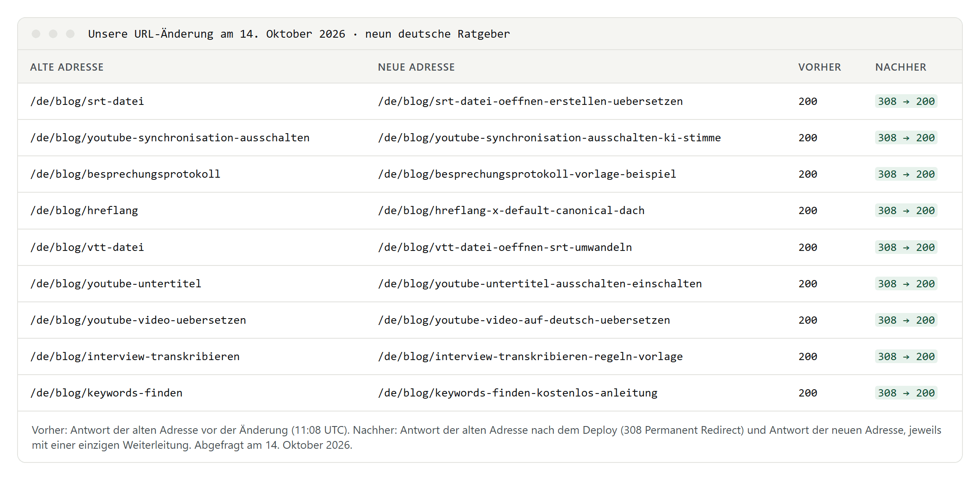This screenshot has height=480, width=980.
Task: Select new address keywords-finden-kostenlos-anleitung
Action: click(x=518, y=393)
